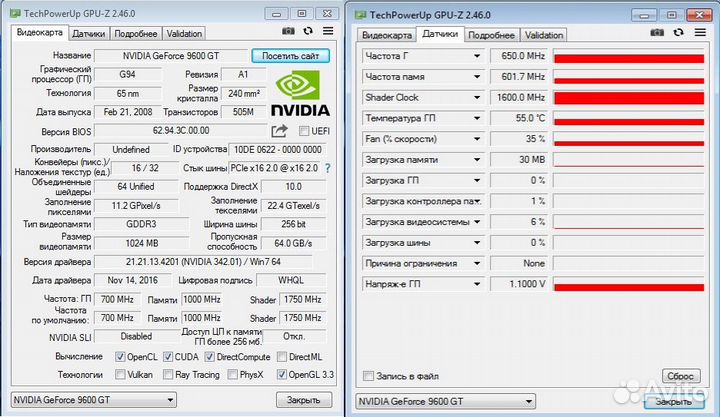Click 'Посетить сайт' button
This screenshot has height=417, width=720.
(x=290, y=56)
